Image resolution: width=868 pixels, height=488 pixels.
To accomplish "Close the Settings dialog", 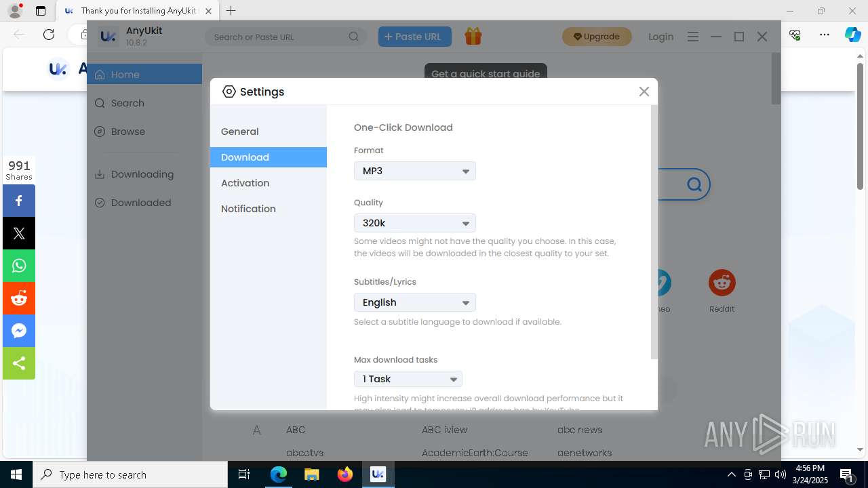I will [644, 91].
